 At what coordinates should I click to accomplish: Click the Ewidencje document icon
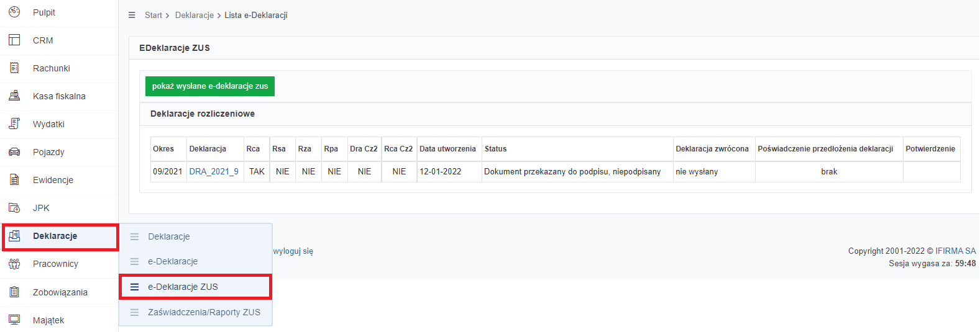point(14,179)
